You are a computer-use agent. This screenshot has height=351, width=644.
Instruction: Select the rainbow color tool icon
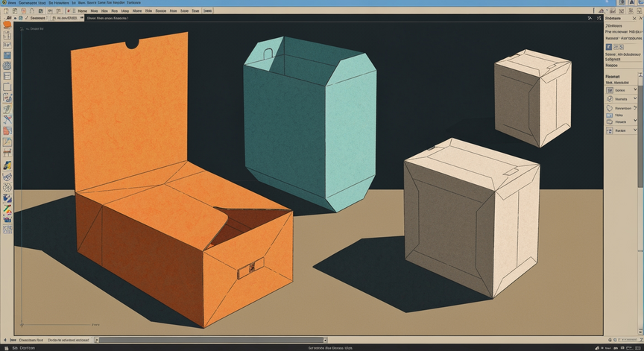[x=7, y=209]
